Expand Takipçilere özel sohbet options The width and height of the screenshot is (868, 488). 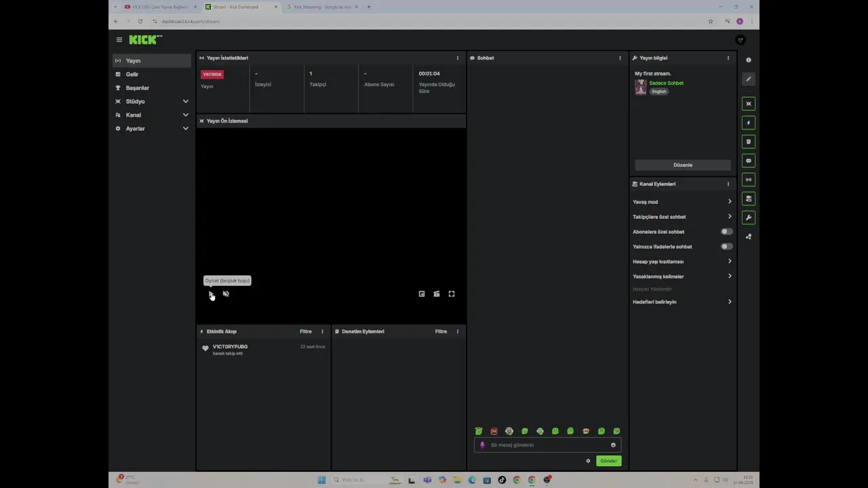coord(682,217)
